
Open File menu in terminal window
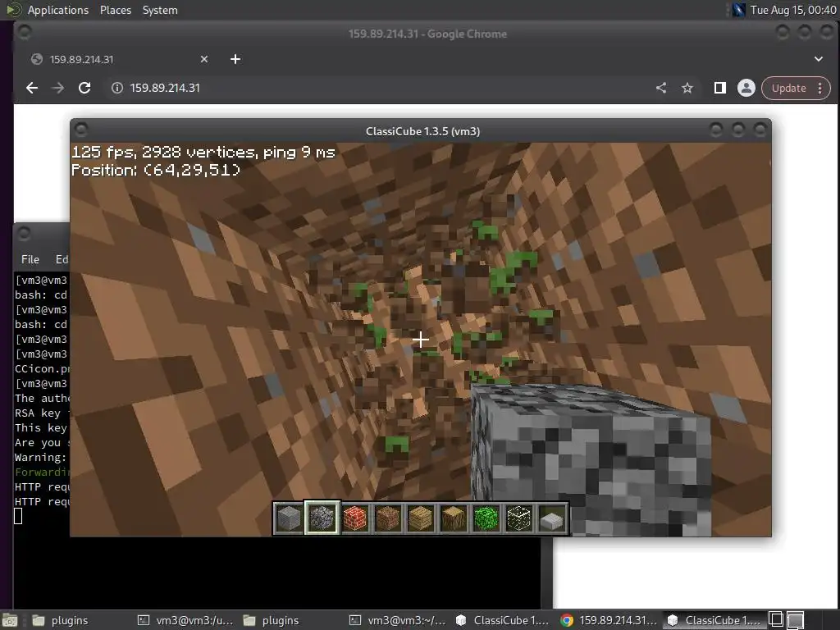tap(30, 259)
